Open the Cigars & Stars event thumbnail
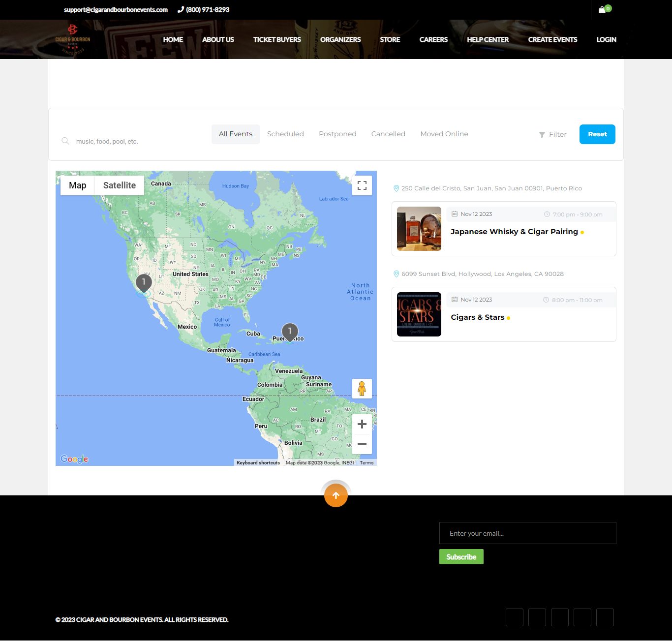The width and height of the screenshot is (672, 641). [419, 314]
